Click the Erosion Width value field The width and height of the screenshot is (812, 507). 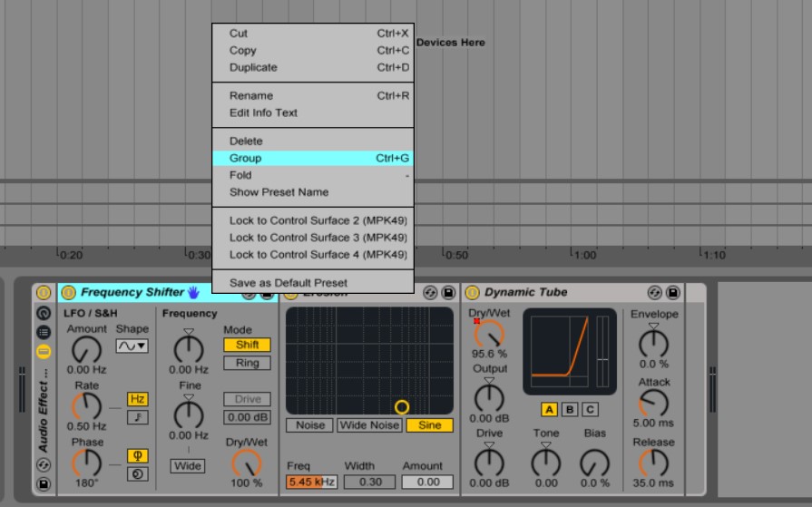click(x=369, y=483)
